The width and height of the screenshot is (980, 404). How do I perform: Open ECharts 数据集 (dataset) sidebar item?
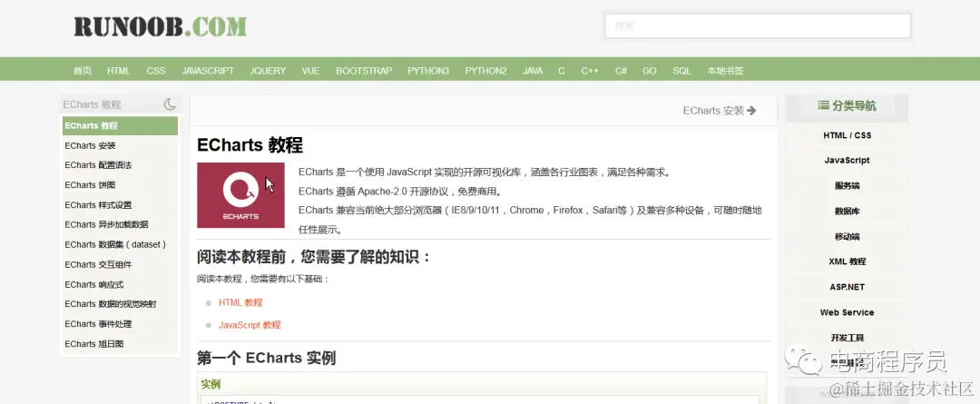coord(115,244)
